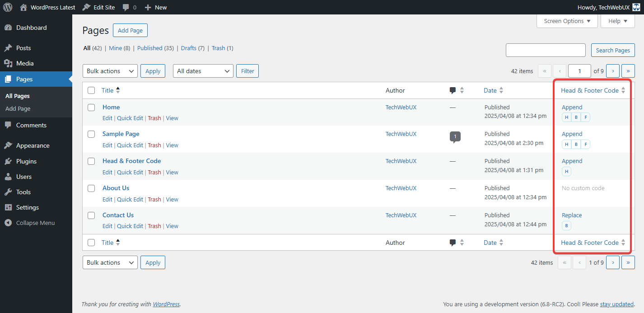Open the top Bulk actions dropdown
The image size is (644, 313).
110,71
